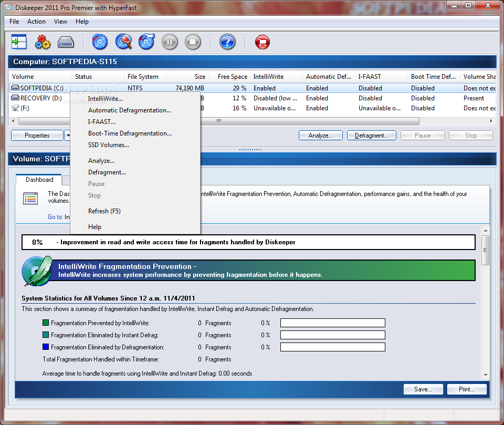Click the blue Defragmentation legend swatch
Image resolution: width=504 pixels, height=425 pixels.
46,347
